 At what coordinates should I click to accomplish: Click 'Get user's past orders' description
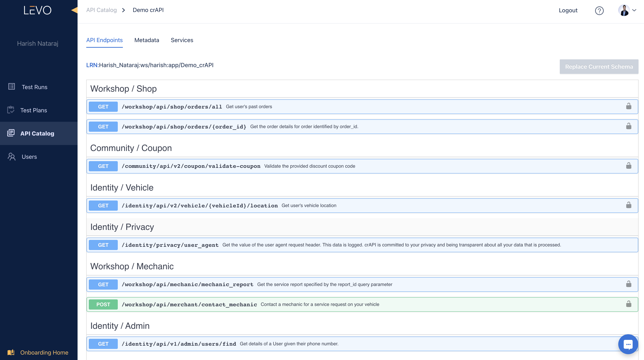pos(249,107)
